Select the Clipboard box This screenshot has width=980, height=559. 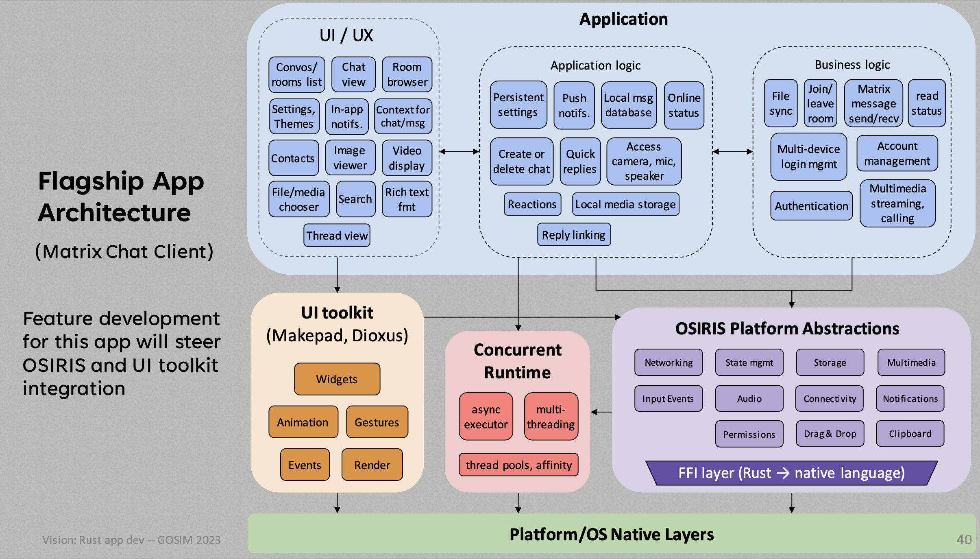tap(910, 434)
